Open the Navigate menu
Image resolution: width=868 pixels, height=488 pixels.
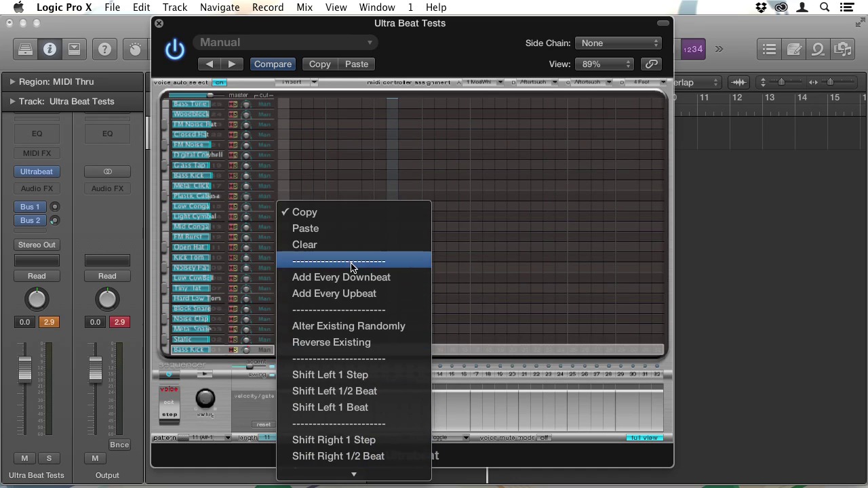coord(220,7)
